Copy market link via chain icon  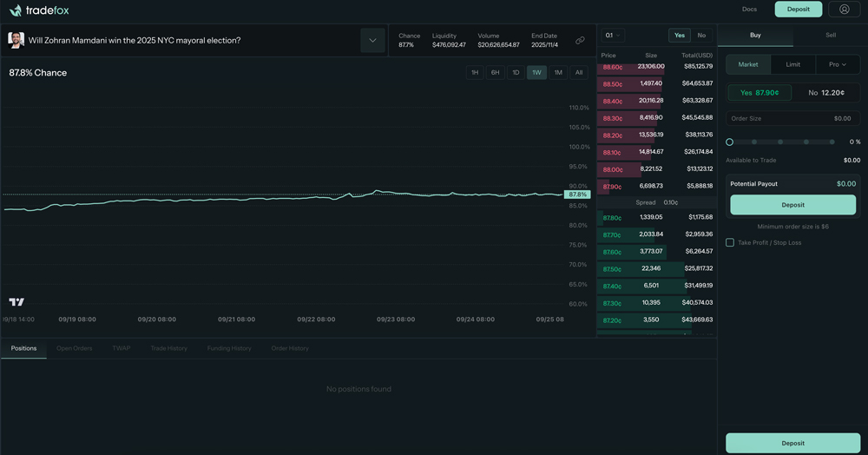tap(580, 41)
